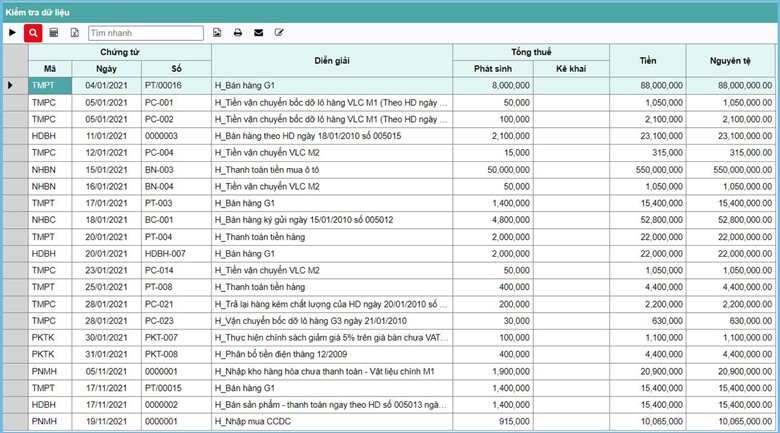Click the 'Diễn giải' column header

331,60
